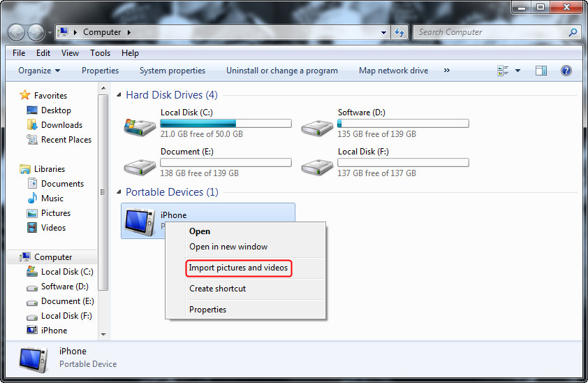Open the File menu
Screen dimensions: 588x383
point(19,53)
